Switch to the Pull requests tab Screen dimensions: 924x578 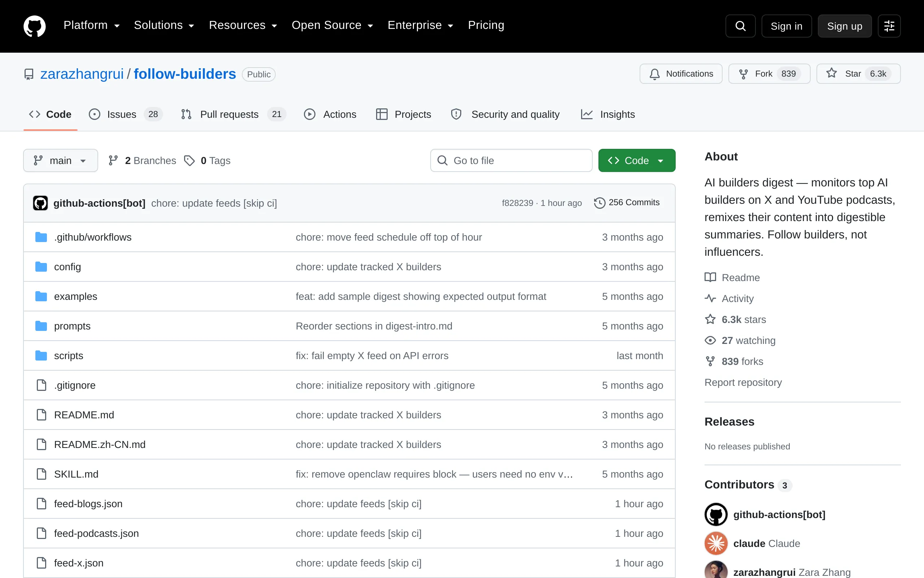234,114
